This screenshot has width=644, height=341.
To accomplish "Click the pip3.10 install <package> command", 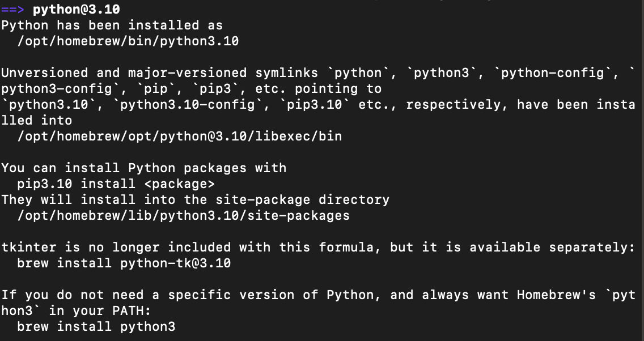I will (x=116, y=184).
